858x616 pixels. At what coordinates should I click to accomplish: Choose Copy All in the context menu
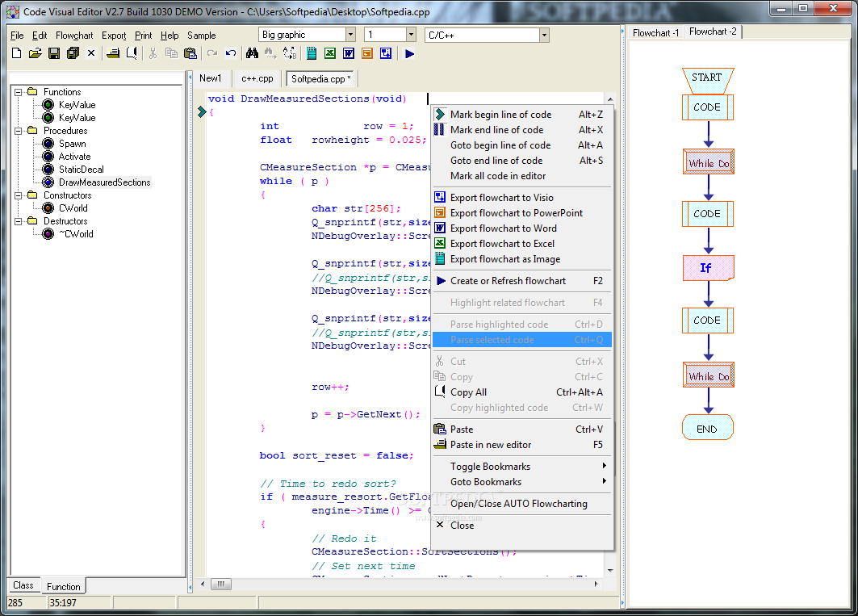[x=522, y=392]
